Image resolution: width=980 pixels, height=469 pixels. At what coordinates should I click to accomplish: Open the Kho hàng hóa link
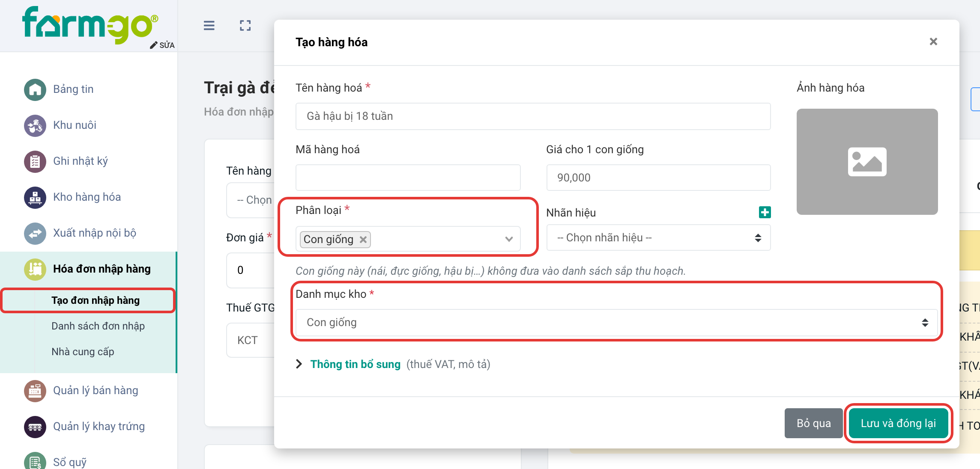tap(87, 197)
